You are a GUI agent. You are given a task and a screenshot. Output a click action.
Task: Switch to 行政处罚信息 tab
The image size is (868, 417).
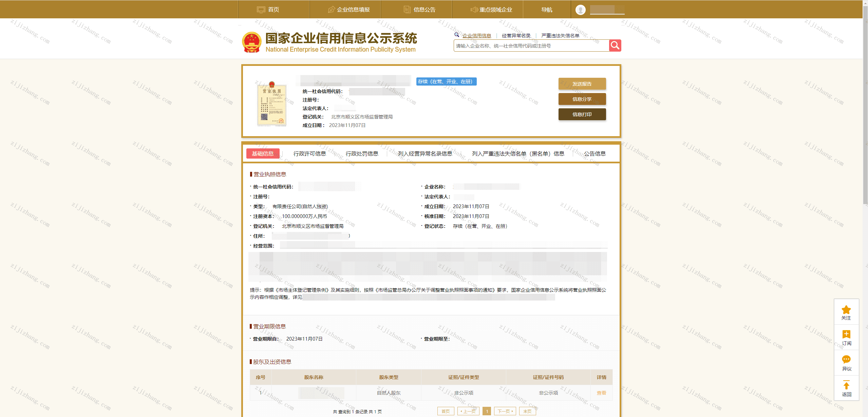tap(362, 153)
